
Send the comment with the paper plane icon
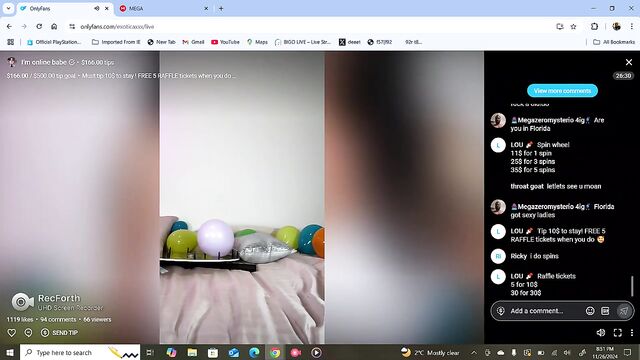[624, 311]
